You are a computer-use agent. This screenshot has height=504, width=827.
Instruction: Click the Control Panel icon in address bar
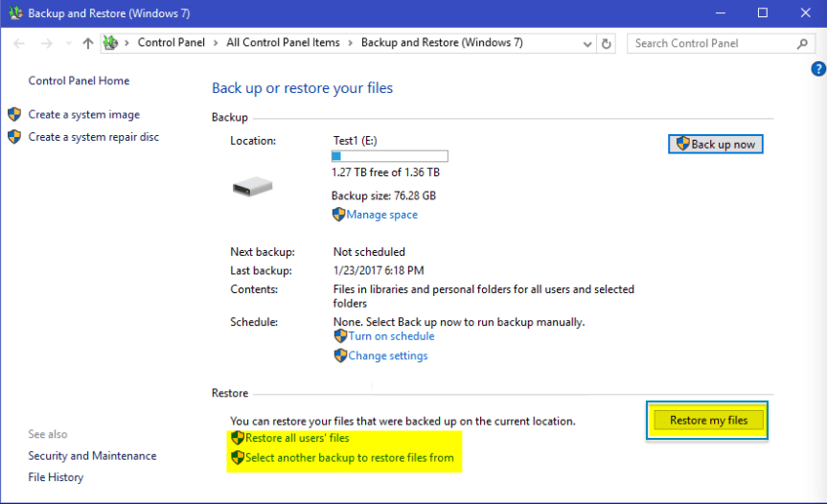pyautogui.click(x=110, y=43)
